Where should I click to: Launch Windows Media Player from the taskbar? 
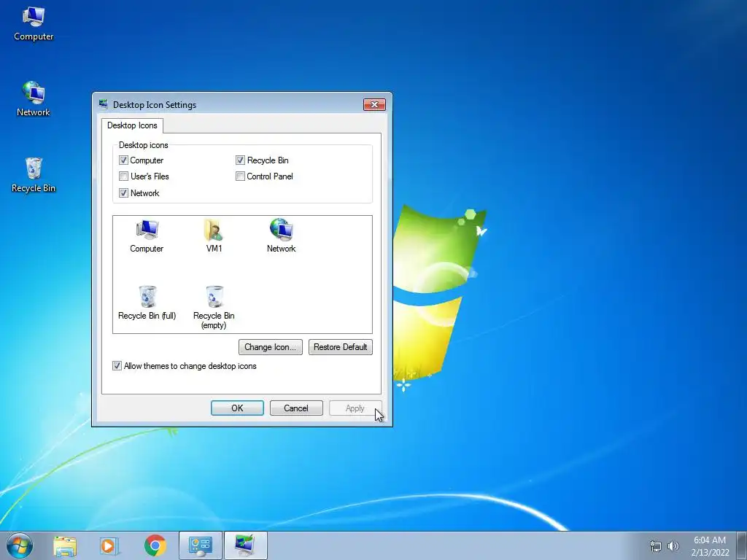[x=109, y=545]
